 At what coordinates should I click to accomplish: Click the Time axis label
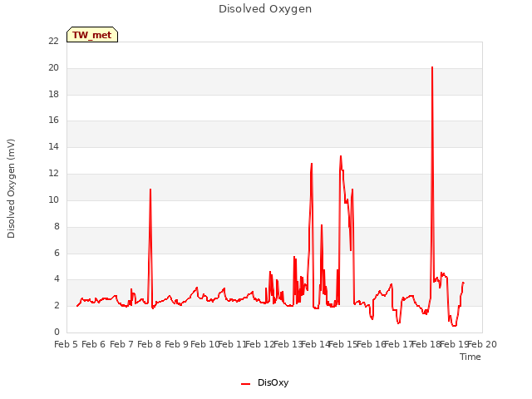(x=470, y=357)
